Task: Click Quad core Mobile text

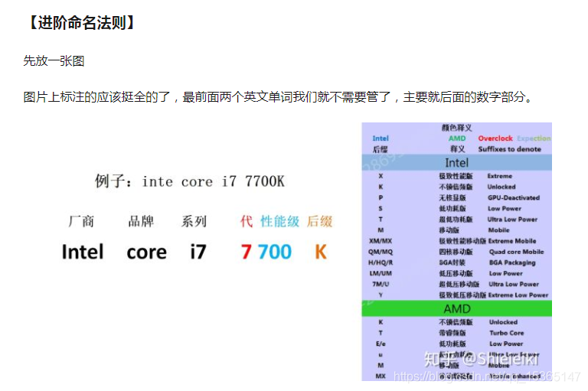Action: click(x=516, y=252)
